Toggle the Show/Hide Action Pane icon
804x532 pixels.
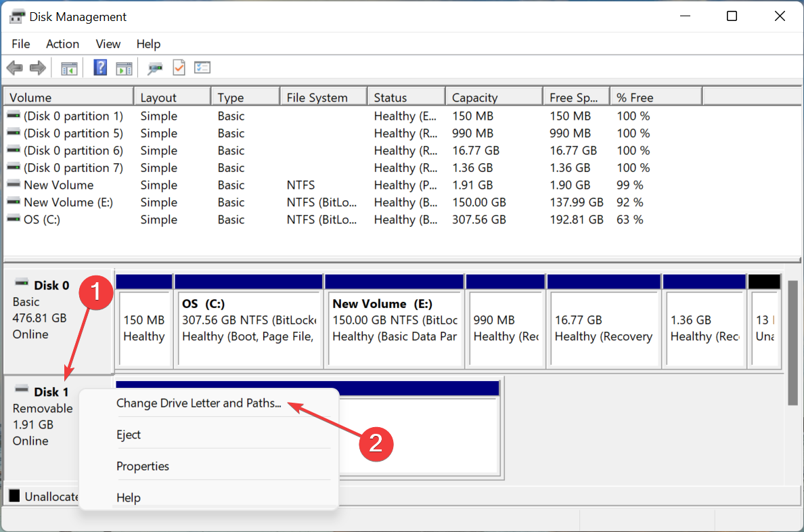[123, 67]
